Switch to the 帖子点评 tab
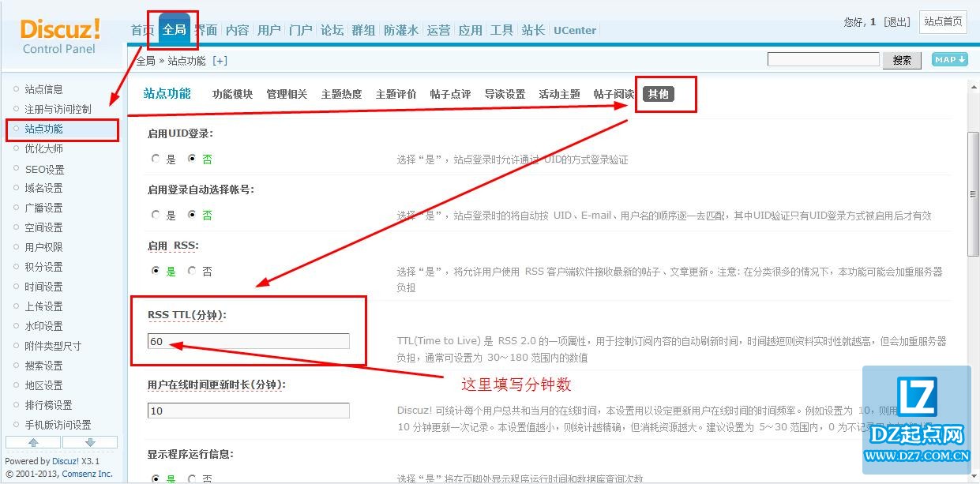The height and width of the screenshot is (484, 980). click(450, 94)
